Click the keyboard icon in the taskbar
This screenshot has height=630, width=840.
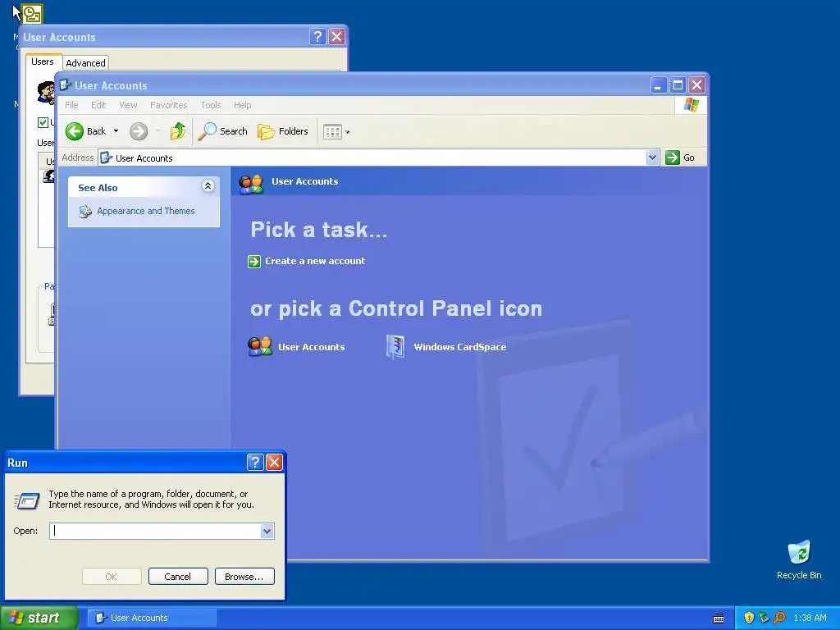point(719,619)
